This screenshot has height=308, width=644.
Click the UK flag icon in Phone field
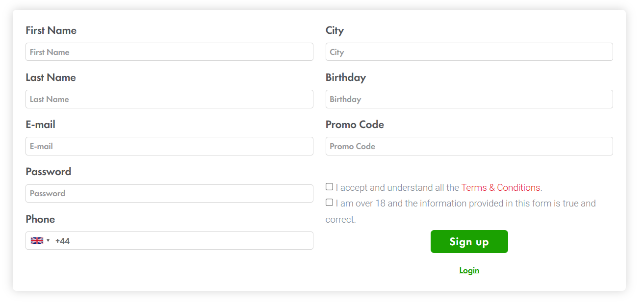pos(37,241)
